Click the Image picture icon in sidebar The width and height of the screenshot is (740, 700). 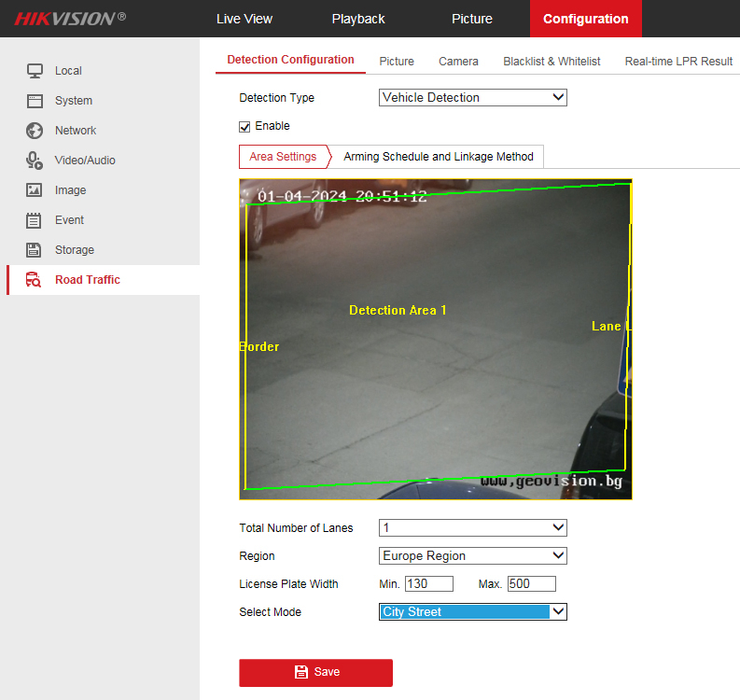click(35, 190)
